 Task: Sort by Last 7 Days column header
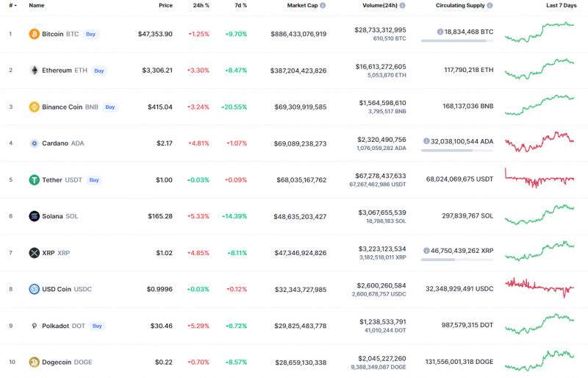pyautogui.click(x=562, y=5)
